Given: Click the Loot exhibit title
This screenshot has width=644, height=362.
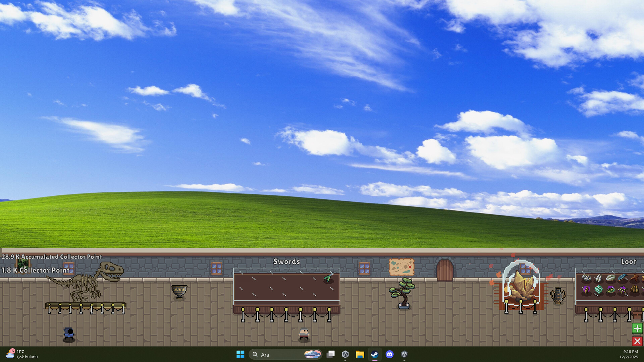Looking at the screenshot, I should (629, 262).
